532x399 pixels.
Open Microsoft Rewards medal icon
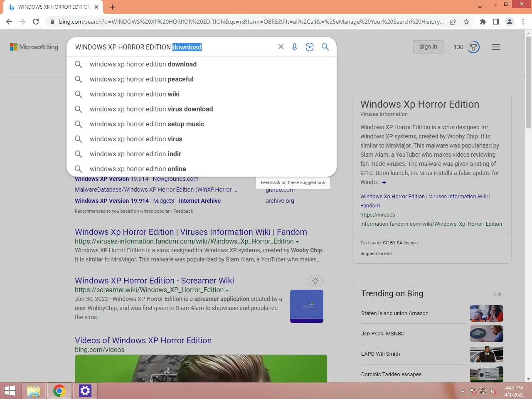474,47
